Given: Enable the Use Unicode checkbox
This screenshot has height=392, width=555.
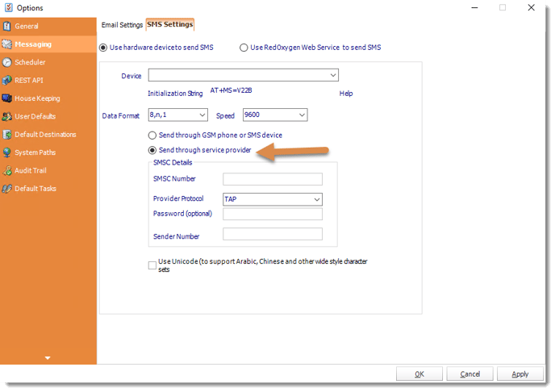Looking at the screenshot, I should (152, 265).
